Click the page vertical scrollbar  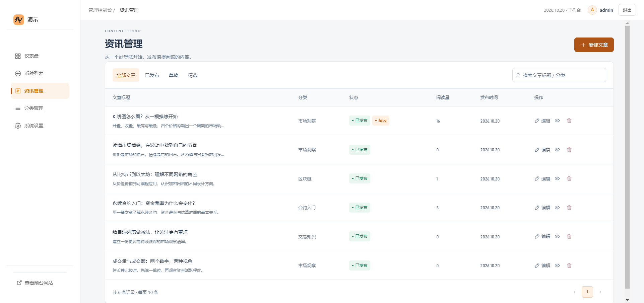coord(627,157)
